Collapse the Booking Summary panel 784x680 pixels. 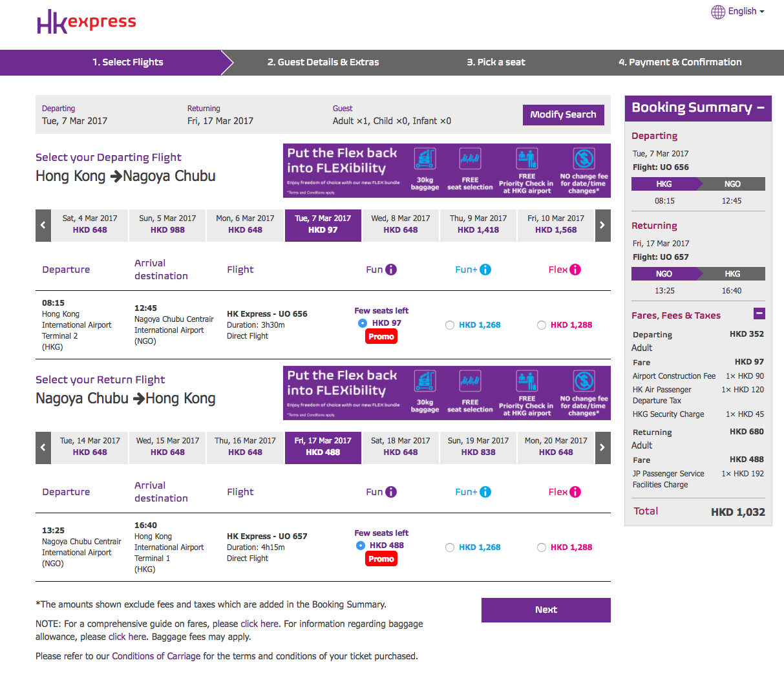(x=761, y=108)
